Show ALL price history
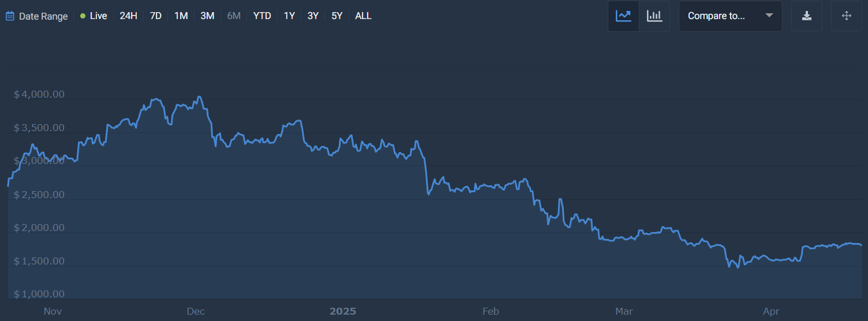868x321 pixels. pos(363,16)
